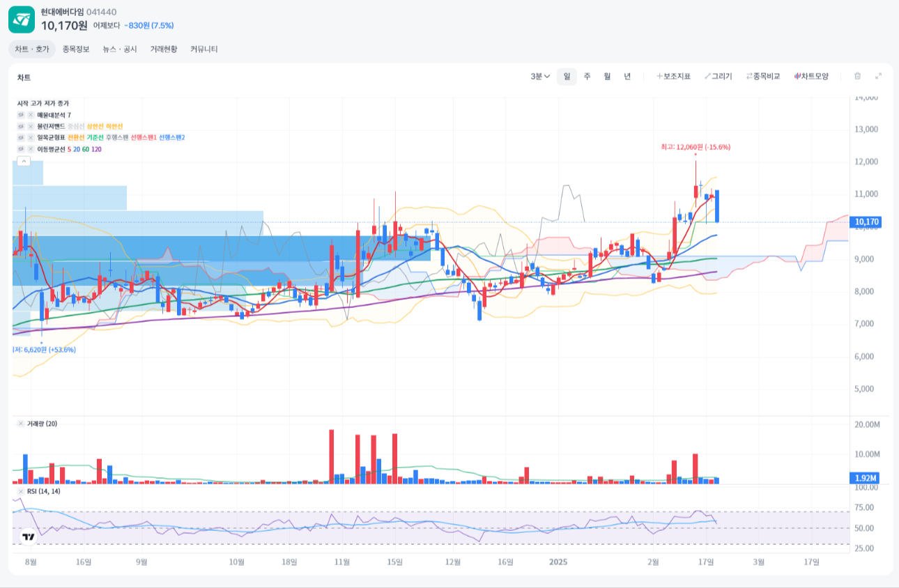Open the 종목정보 tab

pyautogui.click(x=76, y=49)
